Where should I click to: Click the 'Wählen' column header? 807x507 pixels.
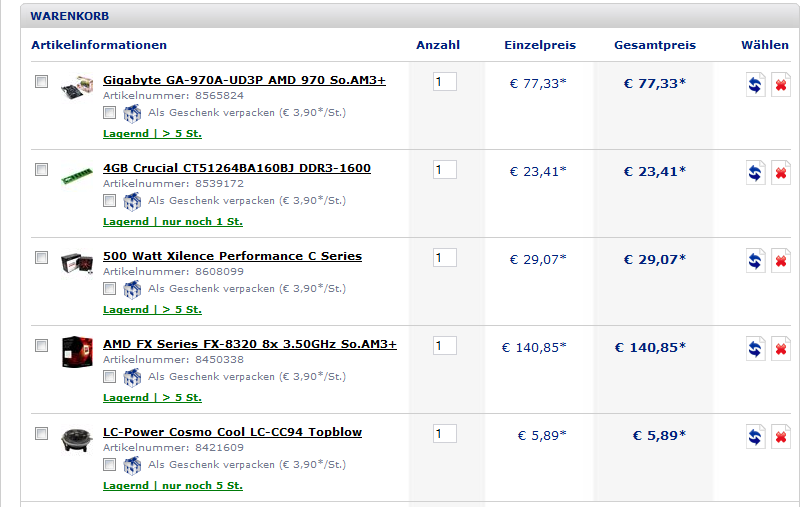coord(765,45)
